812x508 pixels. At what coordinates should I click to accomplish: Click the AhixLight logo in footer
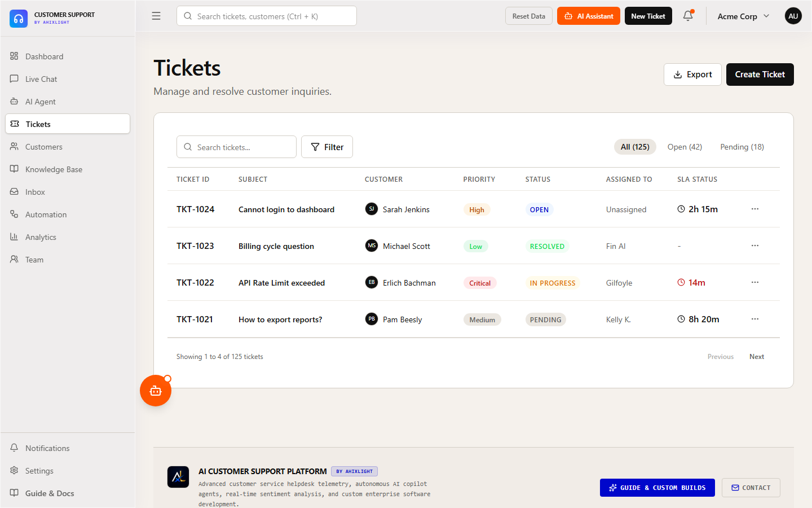point(178,477)
